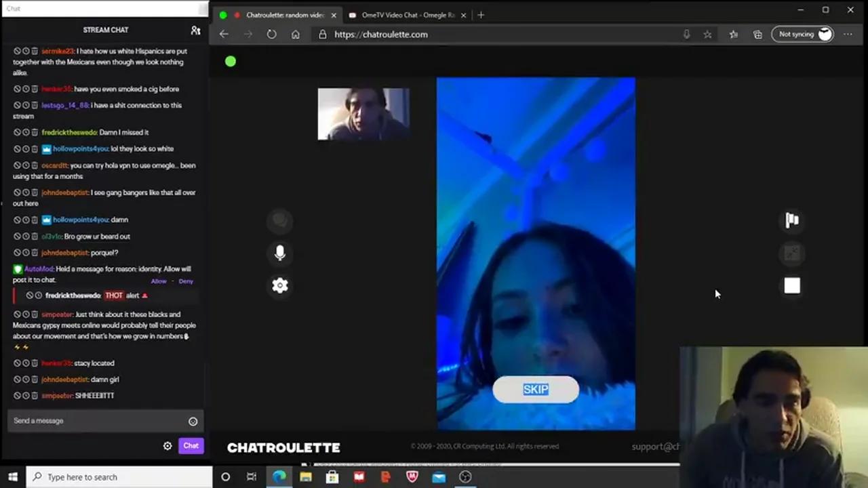
Task: Click the chat bubble icon beside the video
Action: coord(279,220)
